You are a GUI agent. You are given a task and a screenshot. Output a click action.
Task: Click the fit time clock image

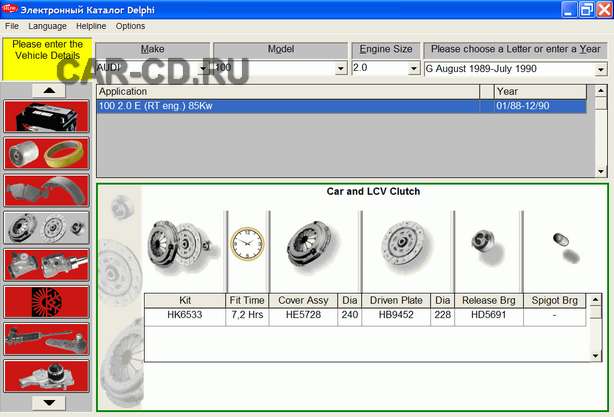[247, 244]
